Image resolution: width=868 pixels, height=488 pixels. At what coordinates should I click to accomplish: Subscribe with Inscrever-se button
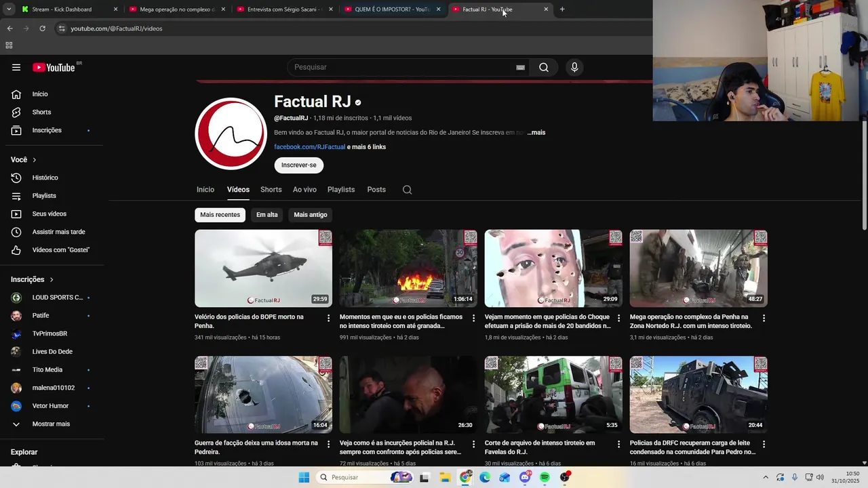click(x=299, y=165)
